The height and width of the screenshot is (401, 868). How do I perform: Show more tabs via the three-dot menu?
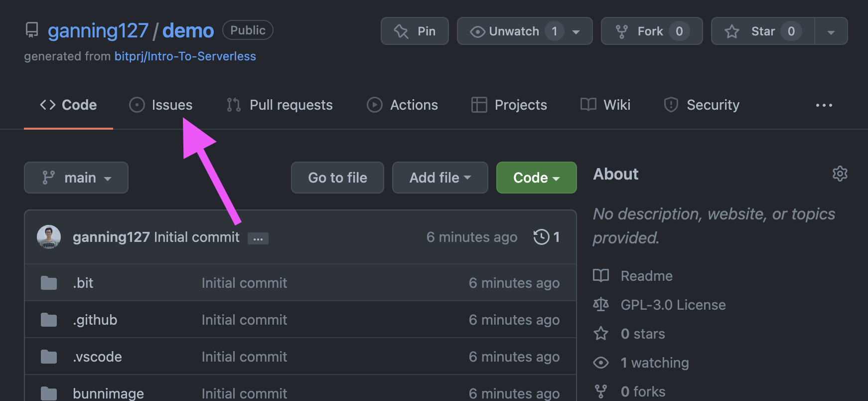824,105
